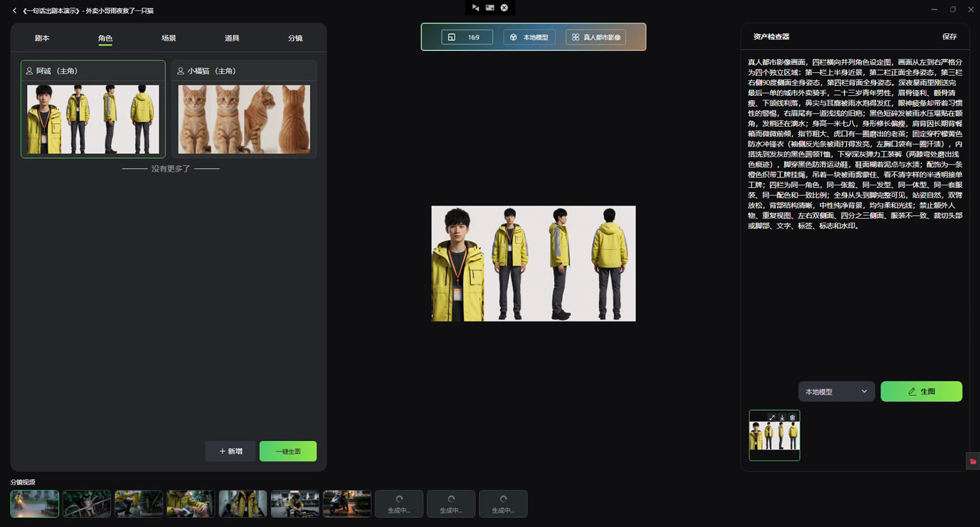Select the third storyboard video thumbnail

139,504
